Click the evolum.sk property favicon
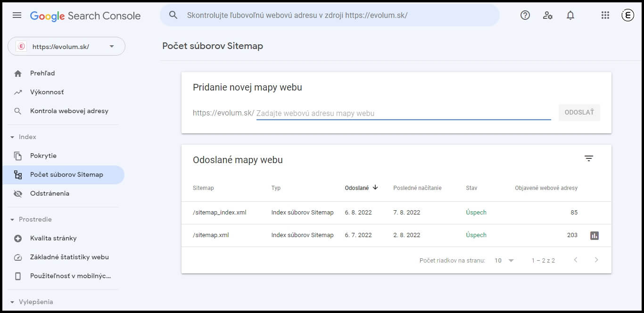 click(x=21, y=46)
